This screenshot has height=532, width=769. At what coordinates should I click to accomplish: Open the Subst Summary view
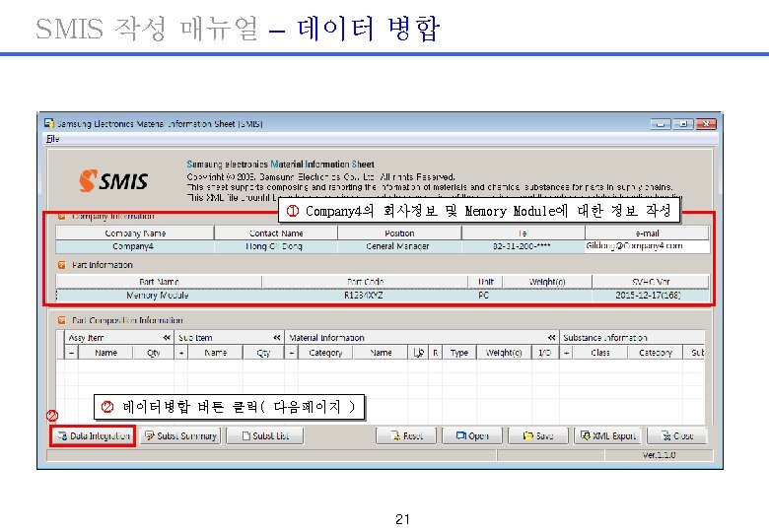180,435
